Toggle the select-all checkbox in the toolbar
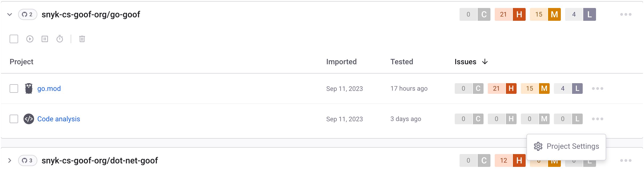Image resolution: width=644 pixels, height=169 pixels. [x=14, y=39]
